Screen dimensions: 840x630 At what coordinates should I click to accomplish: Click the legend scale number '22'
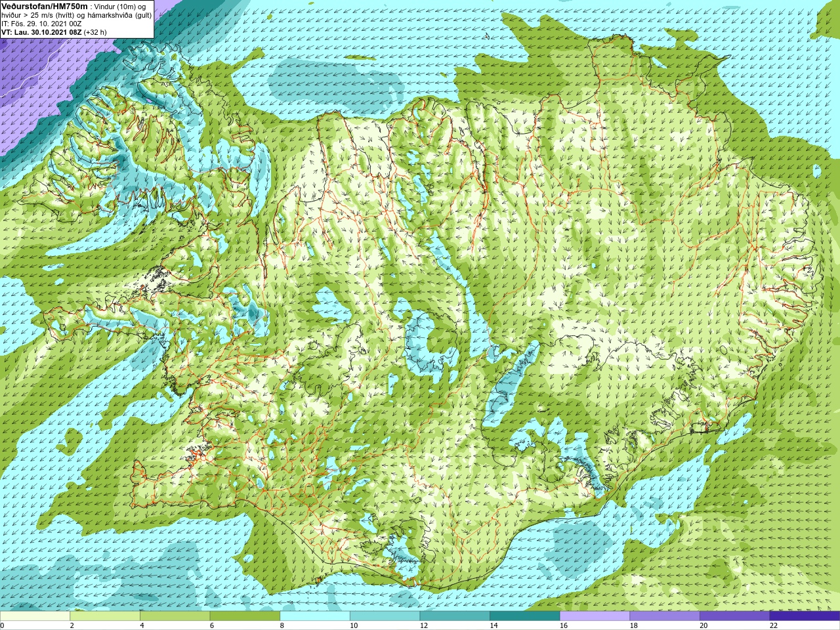coord(774,625)
